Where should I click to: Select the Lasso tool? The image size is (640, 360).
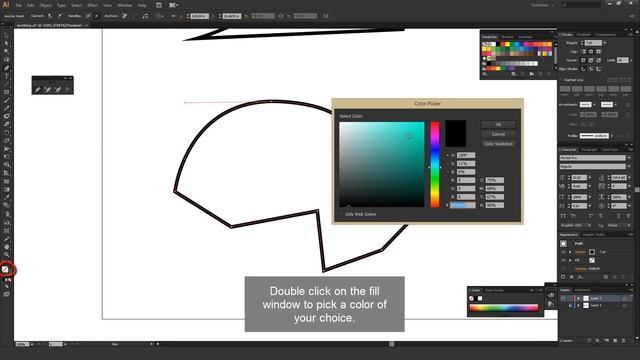[6, 60]
